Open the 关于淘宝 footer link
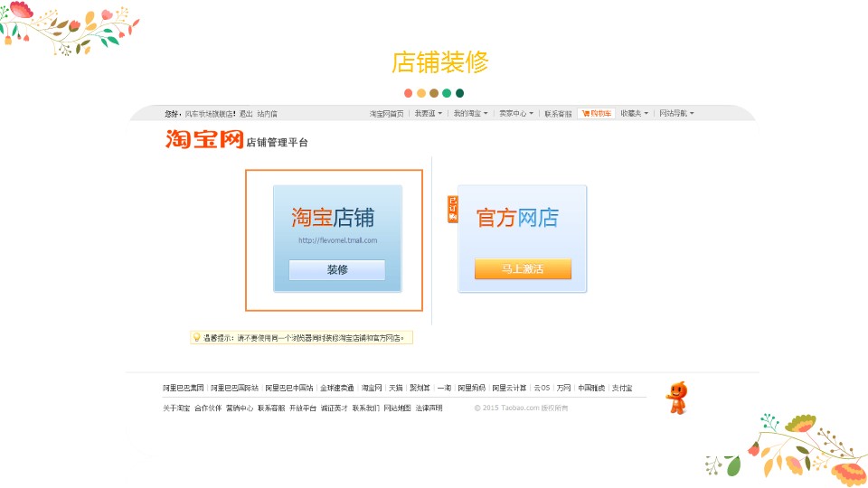This screenshot has height=488, width=868. coord(176,408)
